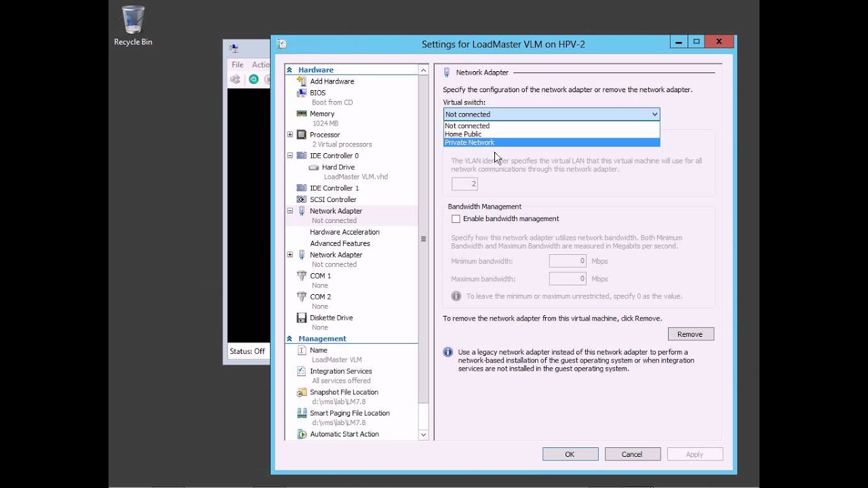Choose Private Network virtual switch option

pos(551,142)
